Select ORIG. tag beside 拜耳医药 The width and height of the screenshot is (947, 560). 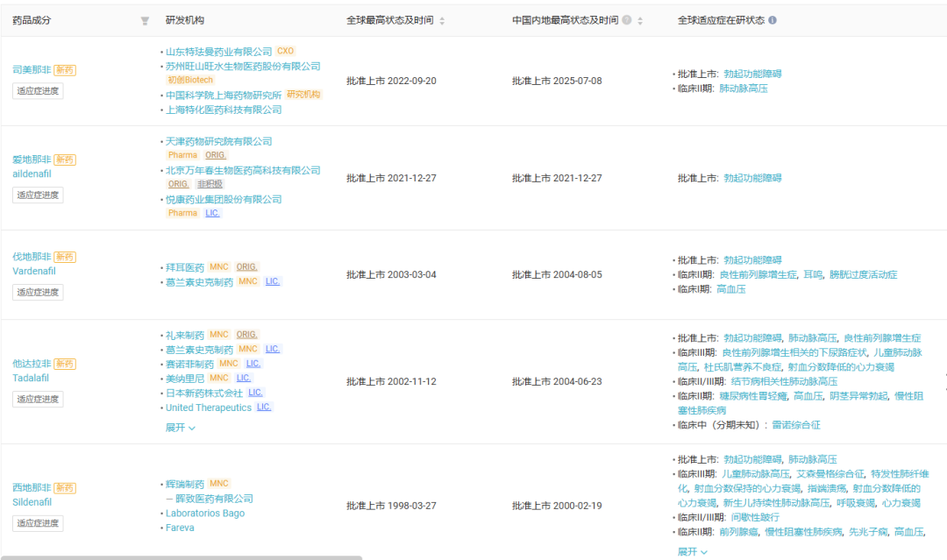[246, 266]
